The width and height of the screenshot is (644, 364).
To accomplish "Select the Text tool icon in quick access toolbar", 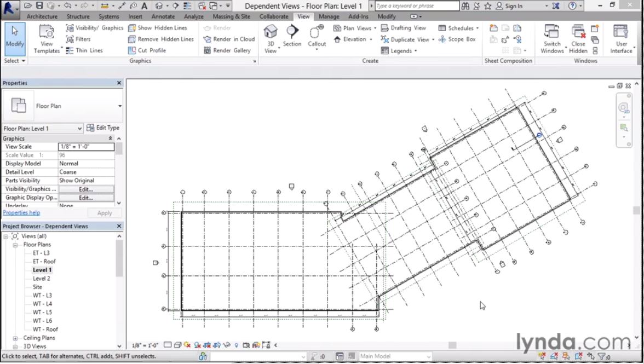I will pos(144,5).
